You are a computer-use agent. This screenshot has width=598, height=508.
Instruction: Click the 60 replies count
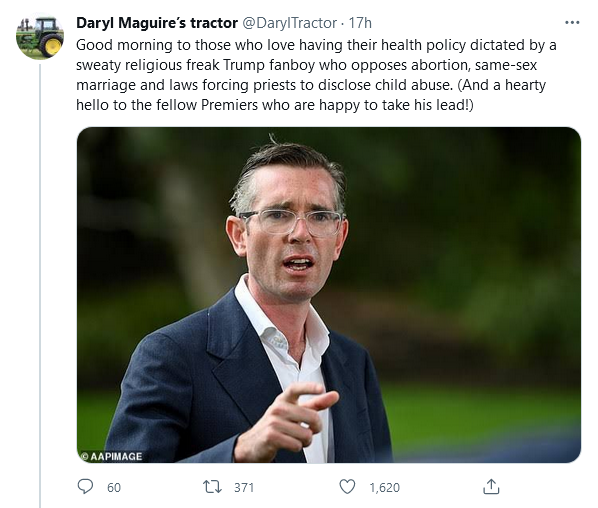(x=114, y=487)
